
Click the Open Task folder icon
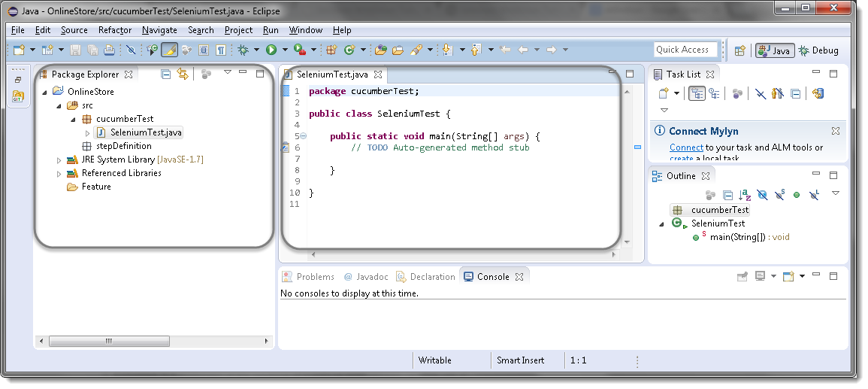pyautogui.click(x=398, y=50)
